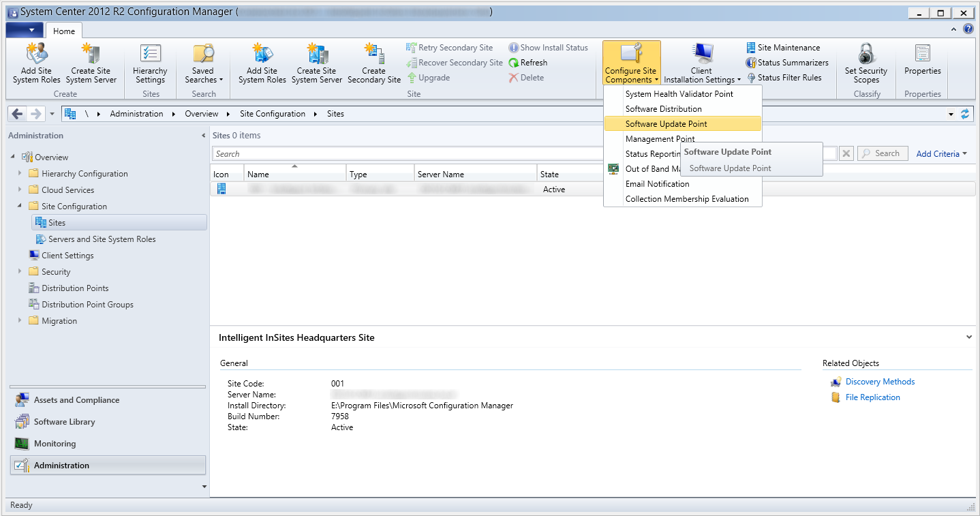Expand the Migration tree node
This screenshot has height=516, width=980.
pyautogui.click(x=20, y=321)
